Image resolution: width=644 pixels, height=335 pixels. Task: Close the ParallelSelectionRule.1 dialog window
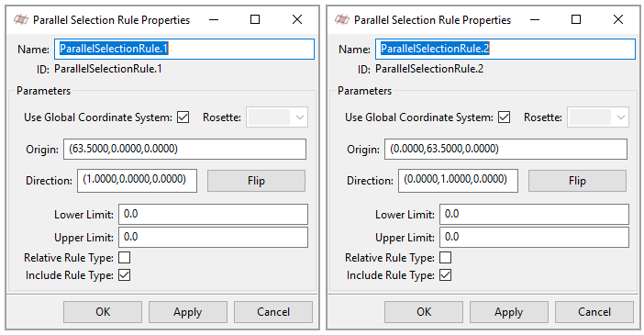[x=297, y=19]
